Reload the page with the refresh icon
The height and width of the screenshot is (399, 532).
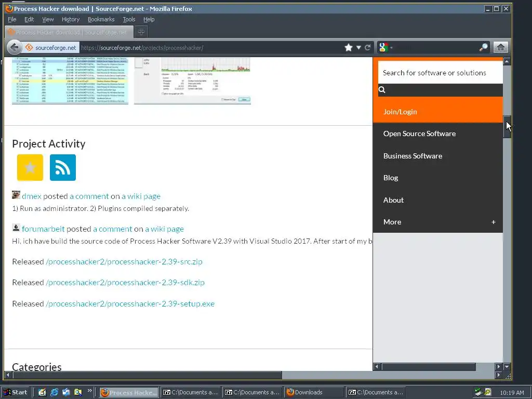[x=367, y=47]
